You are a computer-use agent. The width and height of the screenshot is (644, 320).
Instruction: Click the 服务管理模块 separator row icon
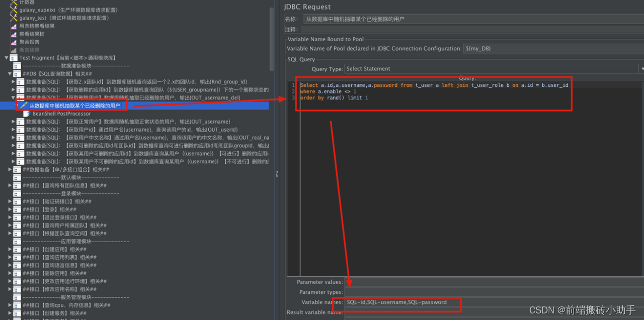tap(17, 297)
